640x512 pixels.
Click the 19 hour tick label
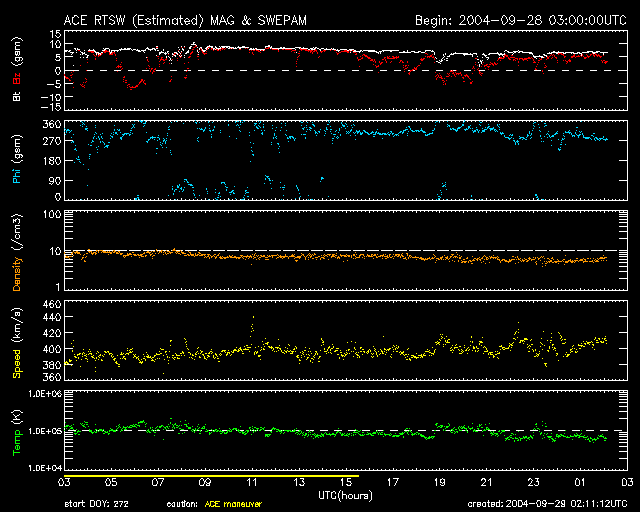[439, 484]
